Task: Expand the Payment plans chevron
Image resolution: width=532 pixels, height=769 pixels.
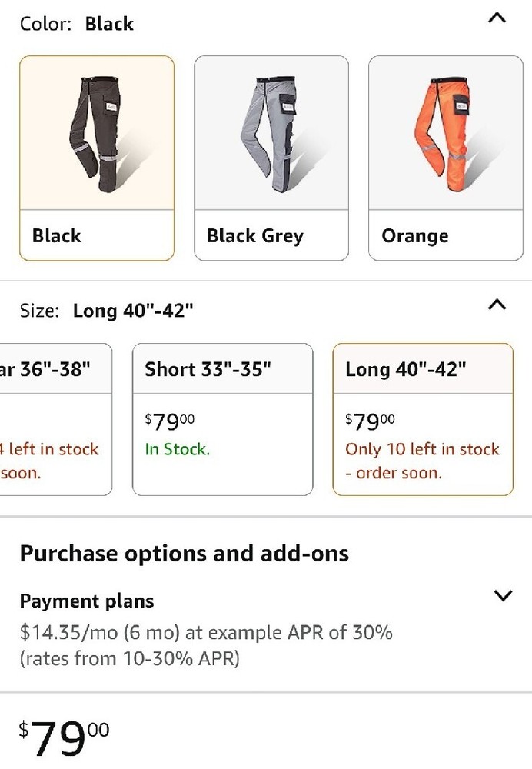Action: tap(503, 595)
